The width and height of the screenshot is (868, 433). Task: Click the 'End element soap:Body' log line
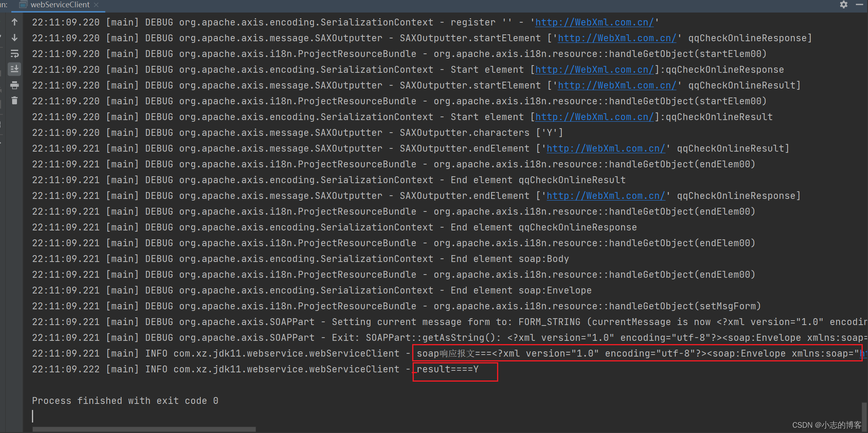pyautogui.click(x=301, y=259)
